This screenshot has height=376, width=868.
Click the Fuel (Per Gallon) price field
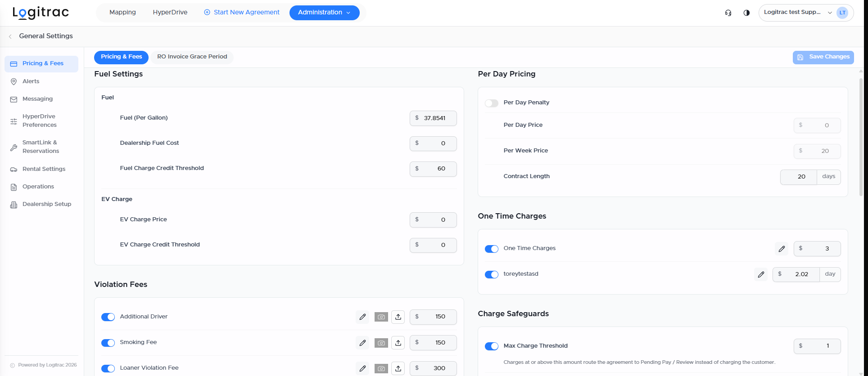pyautogui.click(x=433, y=118)
